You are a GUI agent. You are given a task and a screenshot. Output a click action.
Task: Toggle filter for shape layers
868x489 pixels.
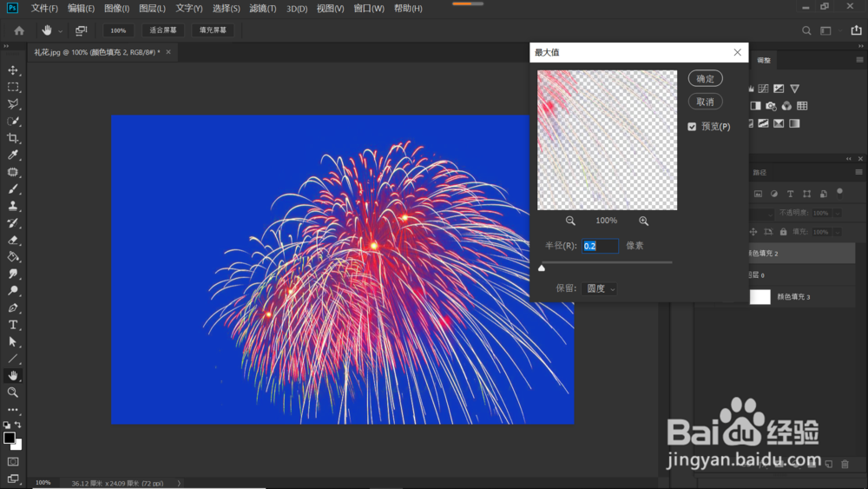click(807, 194)
